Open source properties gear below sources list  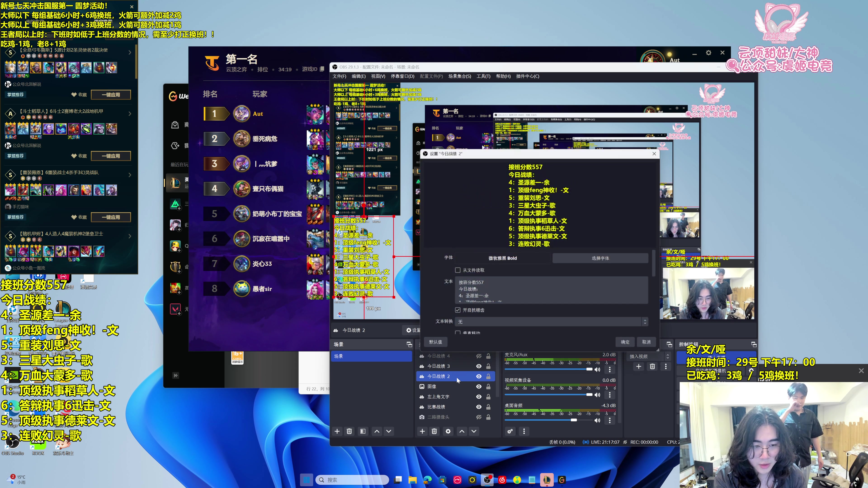[x=448, y=431]
